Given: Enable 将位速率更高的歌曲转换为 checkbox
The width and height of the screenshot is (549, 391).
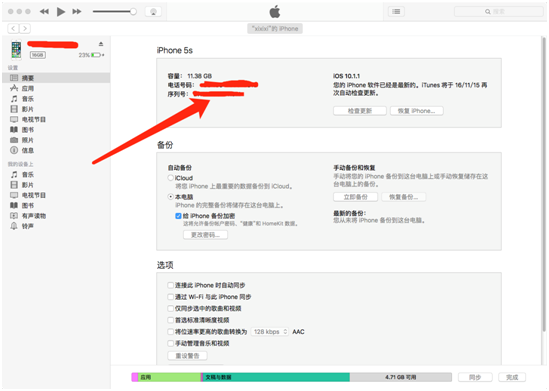Looking at the screenshot, I should coord(171,331).
